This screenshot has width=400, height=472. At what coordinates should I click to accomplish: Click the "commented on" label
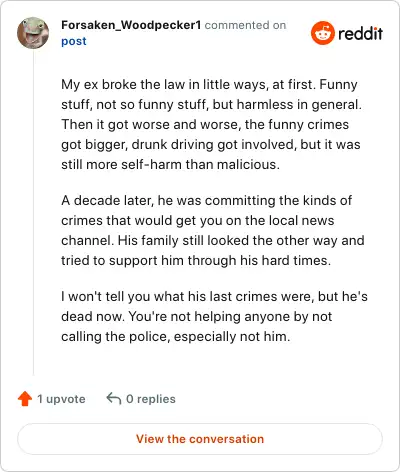click(x=245, y=25)
